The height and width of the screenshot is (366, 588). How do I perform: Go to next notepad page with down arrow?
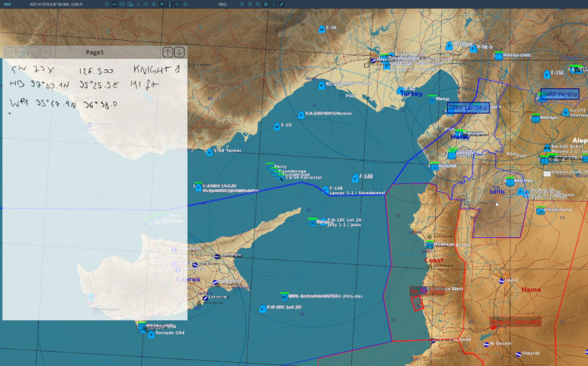click(x=179, y=52)
